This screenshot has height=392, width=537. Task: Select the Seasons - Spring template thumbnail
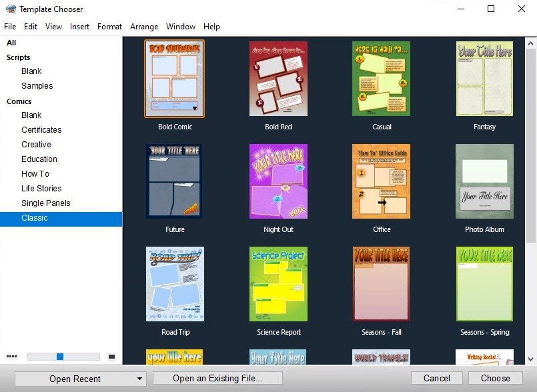click(x=484, y=284)
